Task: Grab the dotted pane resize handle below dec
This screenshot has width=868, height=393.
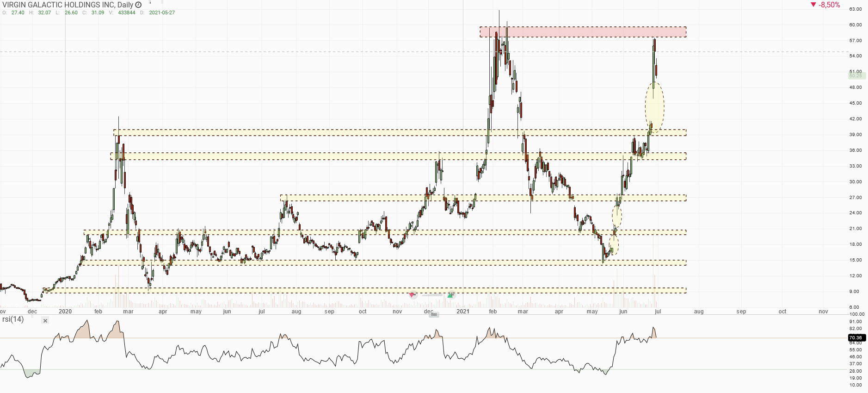Action: coord(434,315)
